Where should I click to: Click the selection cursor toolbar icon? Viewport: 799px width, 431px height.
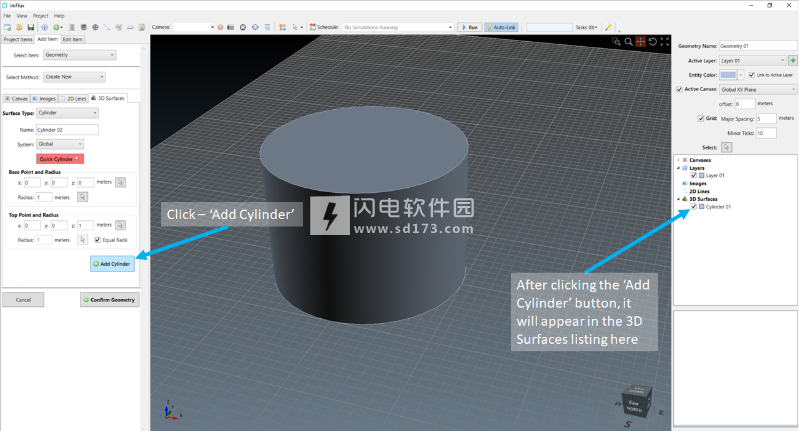pyautogui.click(x=295, y=27)
